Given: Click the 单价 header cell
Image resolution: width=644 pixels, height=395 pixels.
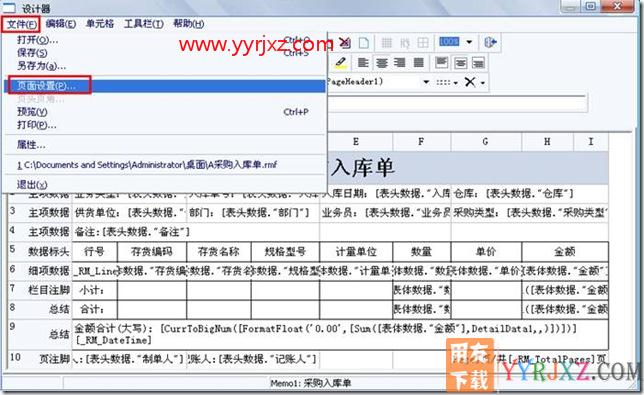Looking at the screenshot, I should coord(486,251).
